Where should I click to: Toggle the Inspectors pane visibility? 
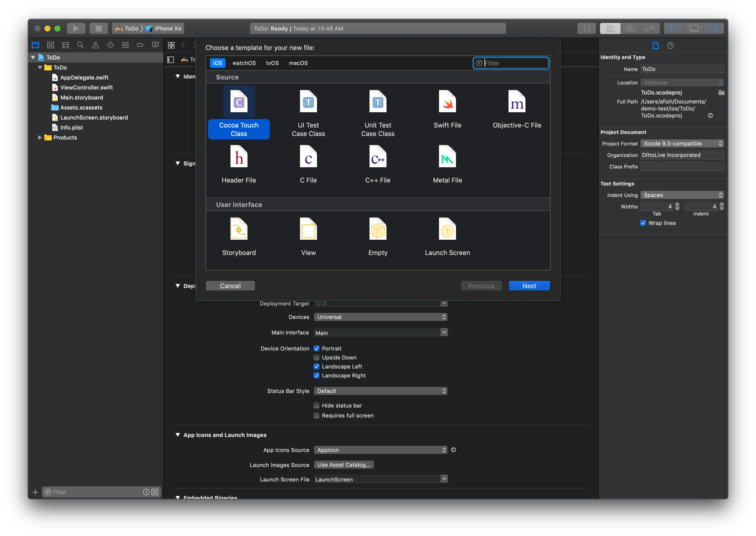[x=713, y=28]
